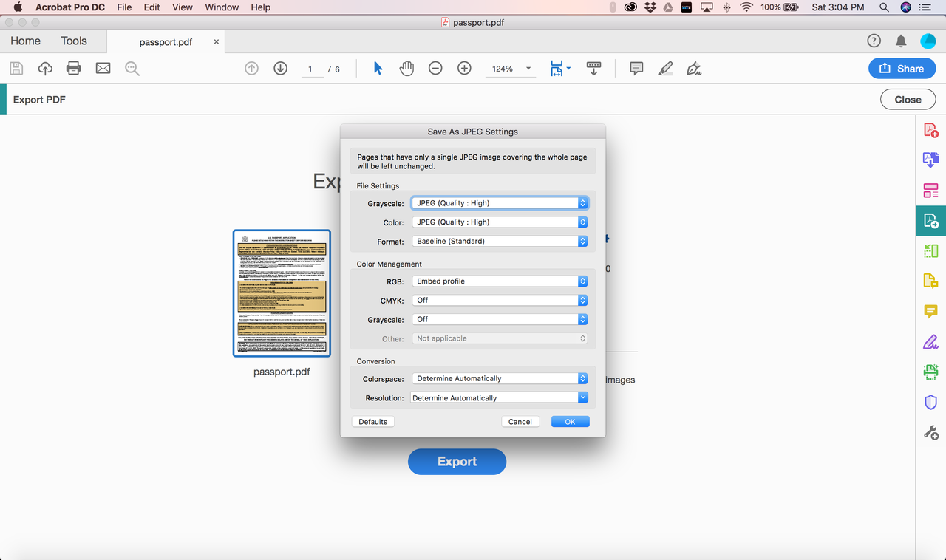Open Resolution Determine Automatically dropdown

498,397
